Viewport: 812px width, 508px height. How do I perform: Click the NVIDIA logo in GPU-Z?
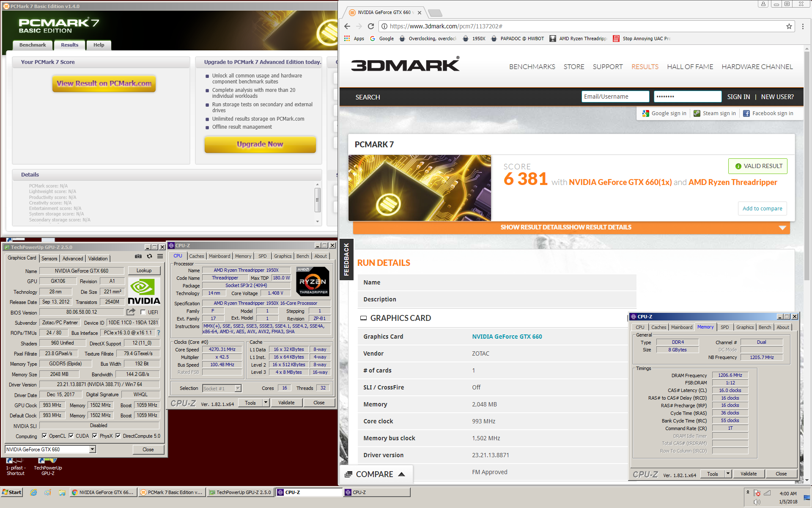(x=144, y=292)
